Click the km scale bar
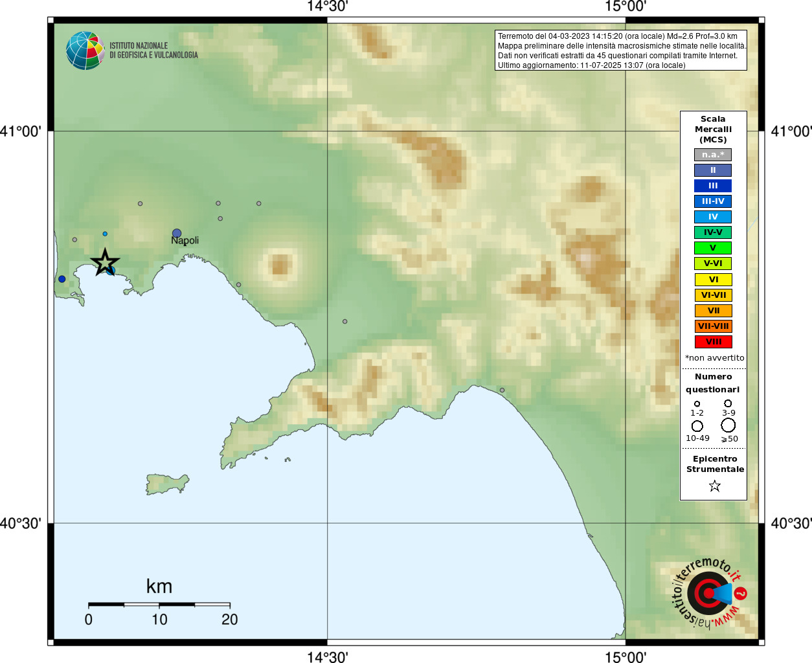 click(159, 605)
